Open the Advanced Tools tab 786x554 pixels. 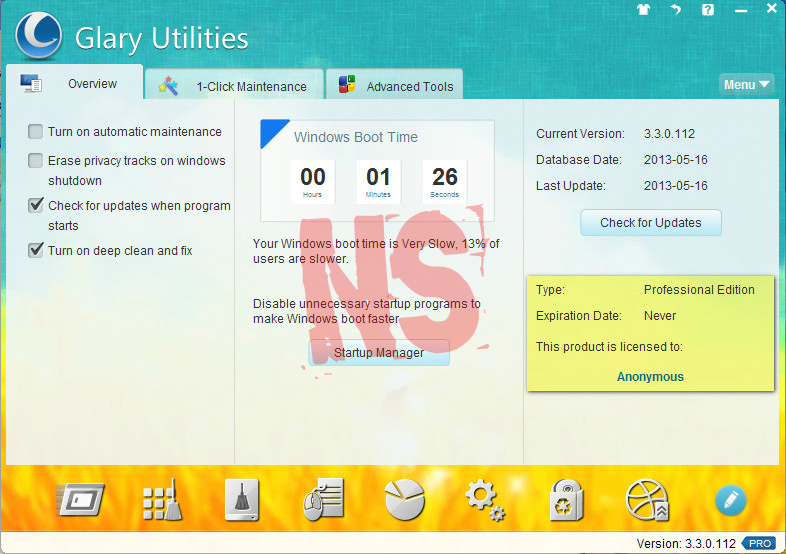click(395, 86)
